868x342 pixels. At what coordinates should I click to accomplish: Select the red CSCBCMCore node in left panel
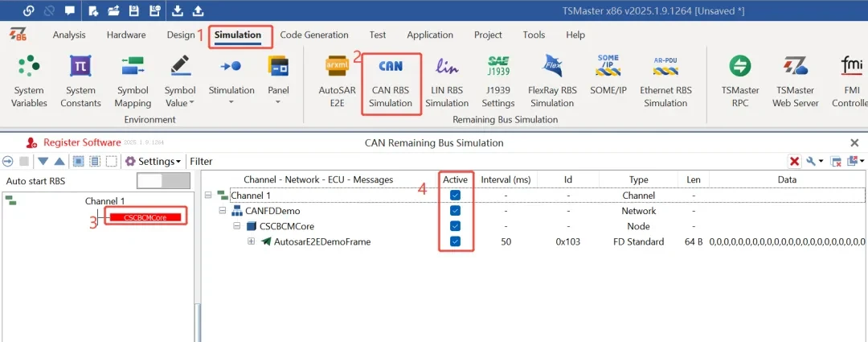coord(145,217)
